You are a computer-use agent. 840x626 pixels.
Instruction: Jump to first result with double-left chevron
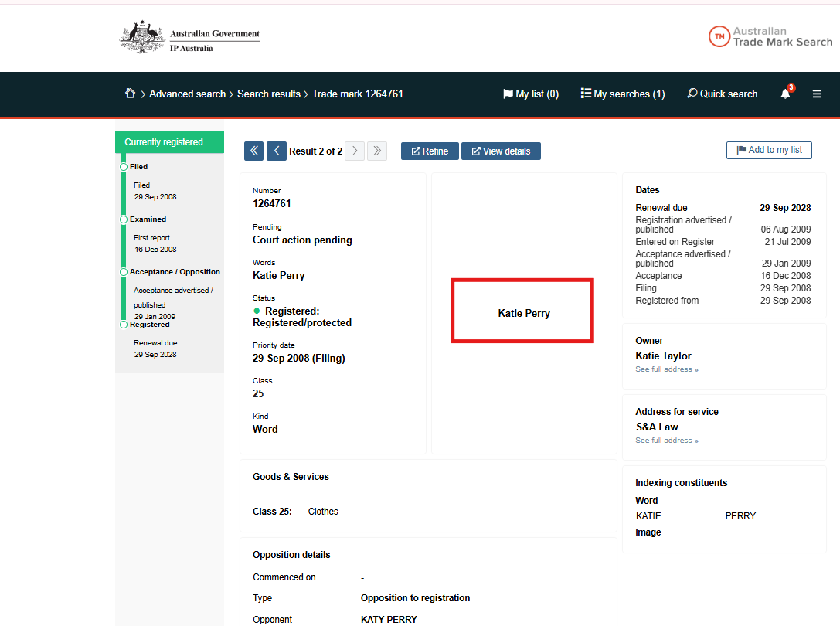[x=253, y=151]
